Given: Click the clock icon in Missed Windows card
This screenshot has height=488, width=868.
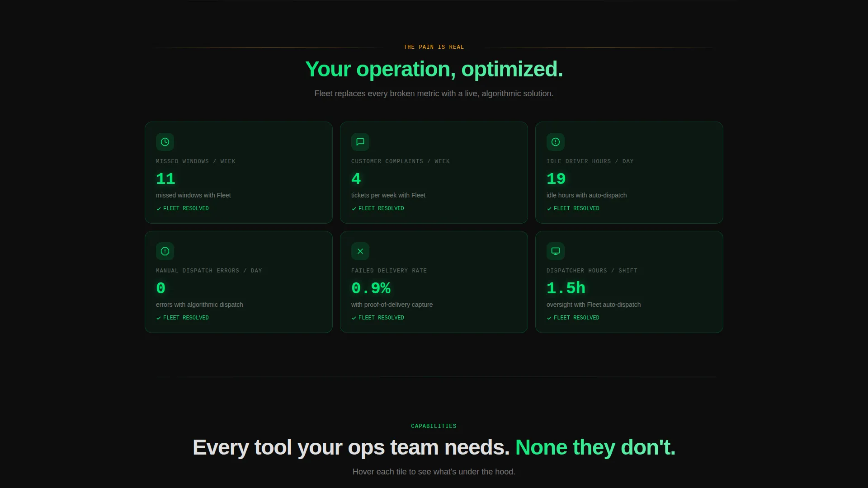Looking at the screenshot, I should click(x=165, y=142).
